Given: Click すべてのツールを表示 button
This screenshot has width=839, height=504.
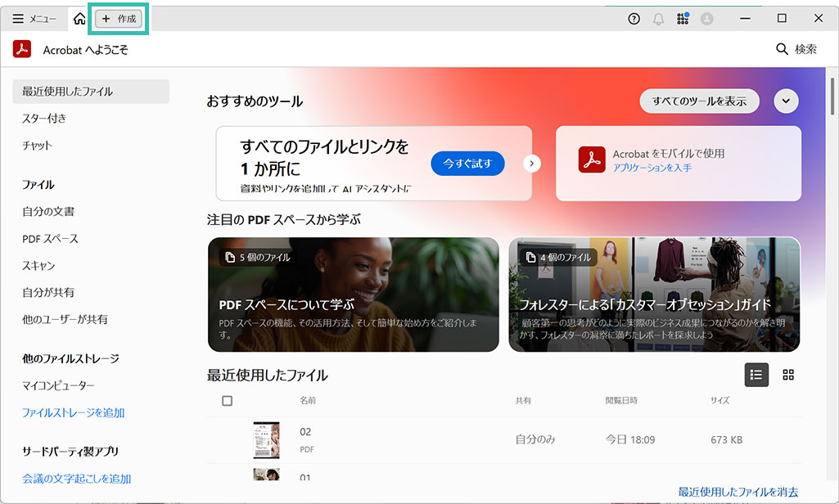Looking at the screenshot, I should point(698,101).
